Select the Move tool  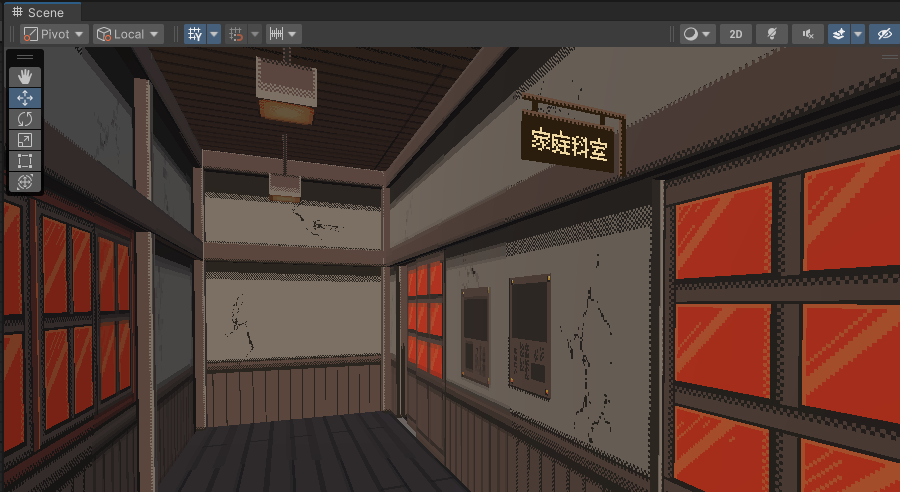(25, 97)
